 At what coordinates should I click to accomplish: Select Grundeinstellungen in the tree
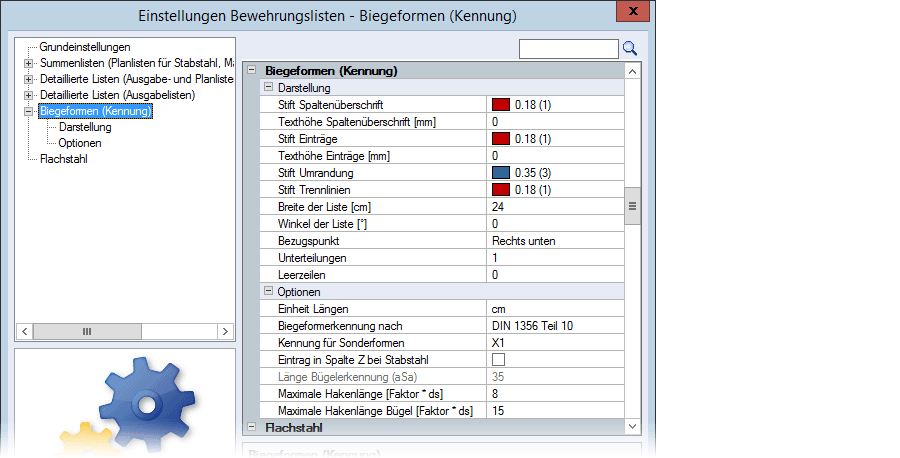coord(84,47)
